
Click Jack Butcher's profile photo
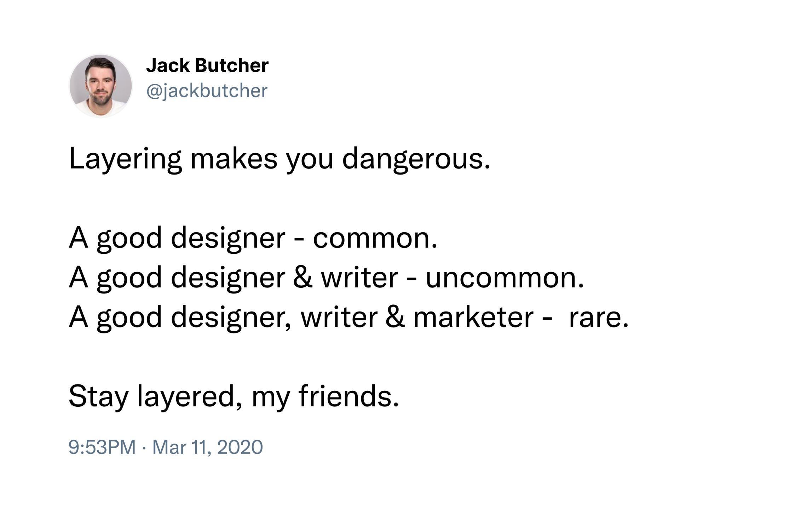coord(101,86)
